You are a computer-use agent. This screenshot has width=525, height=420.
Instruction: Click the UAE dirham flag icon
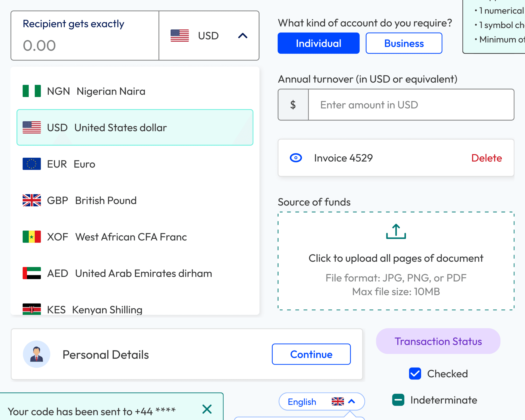31,273
